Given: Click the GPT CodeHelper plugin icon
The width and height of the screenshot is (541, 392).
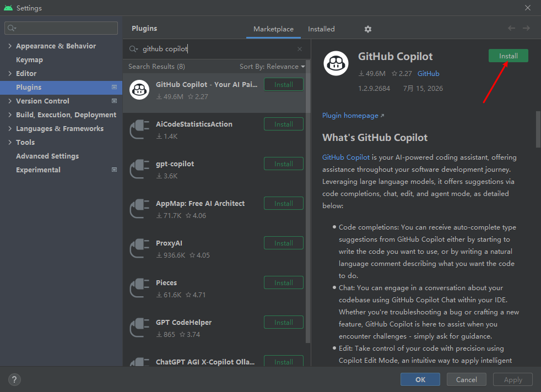Looking at the screenshot, I should (139, 328).
